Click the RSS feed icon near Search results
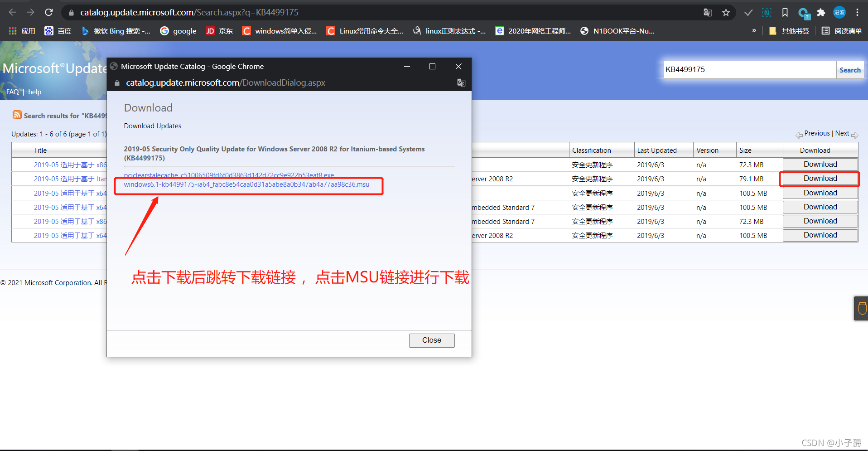The image size is (868, 451). click(x=17, y=115)
